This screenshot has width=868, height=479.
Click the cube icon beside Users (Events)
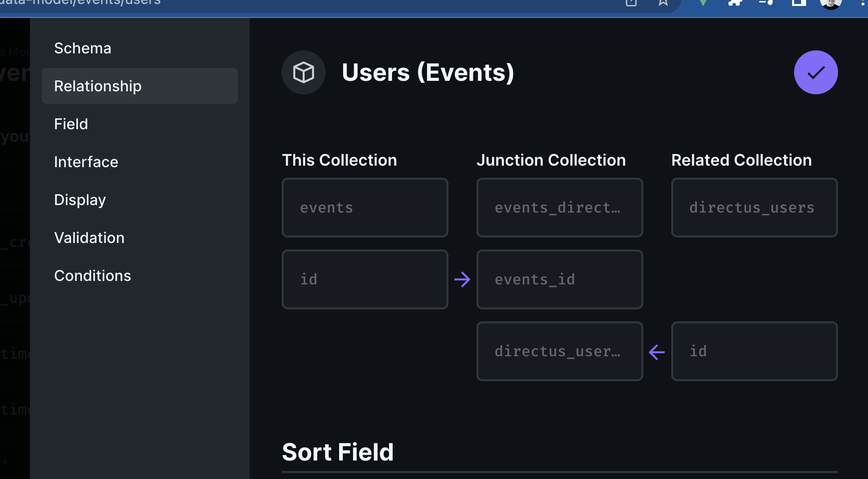tap(304, 72)
